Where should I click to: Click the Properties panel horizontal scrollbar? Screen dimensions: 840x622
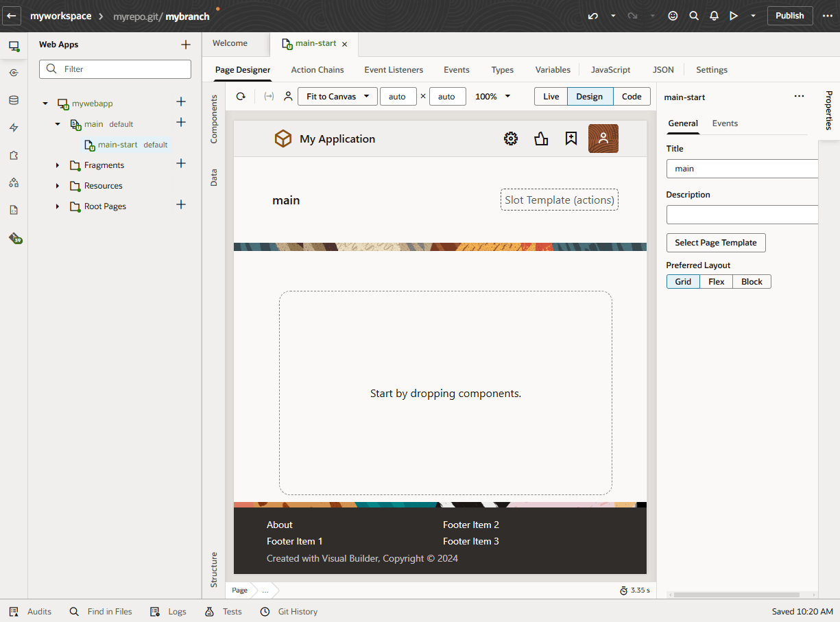pyautogui.click(x=737, y=595)
